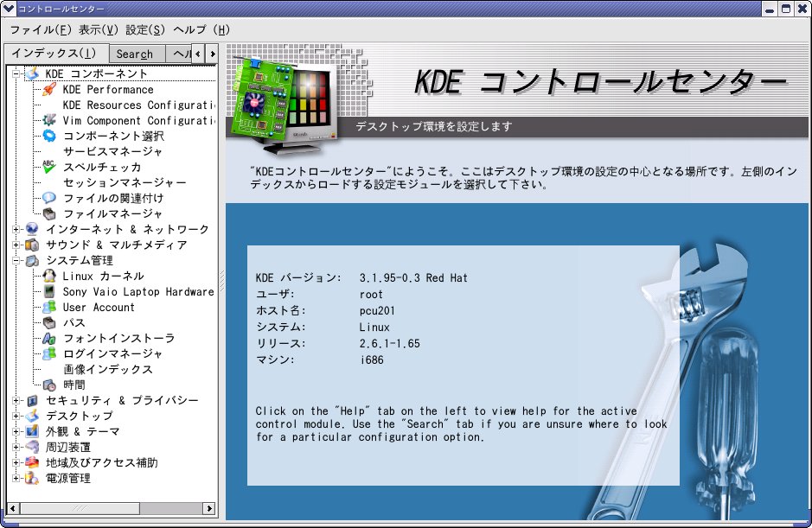Image resolution: width=812 pixels, height=528 pixels.
Task: Expand the インターネット & ネットワーク node
Action: point(16,229)
